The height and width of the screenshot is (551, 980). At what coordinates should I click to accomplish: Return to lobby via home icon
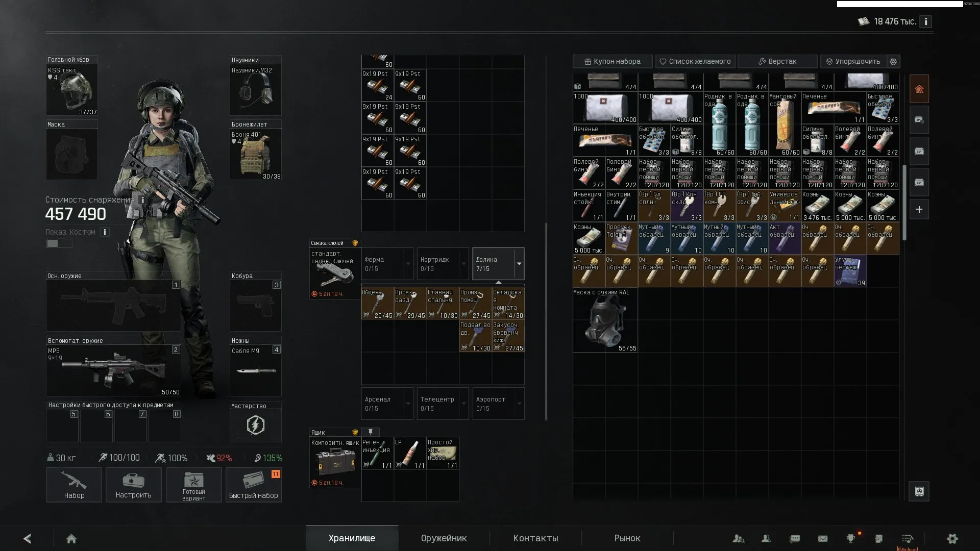(x=71, y=538)
